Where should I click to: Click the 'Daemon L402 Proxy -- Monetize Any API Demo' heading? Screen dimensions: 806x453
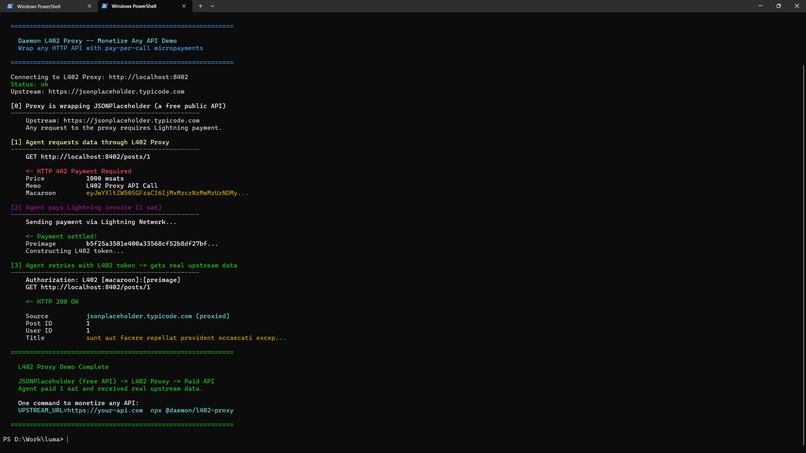point(97,41)
